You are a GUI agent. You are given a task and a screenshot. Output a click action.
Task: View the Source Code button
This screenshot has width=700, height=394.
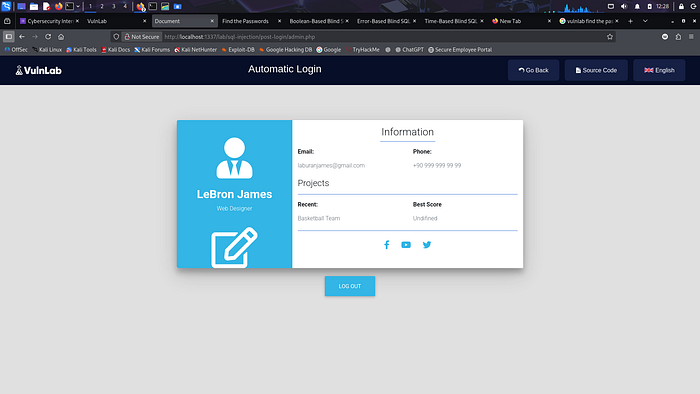(596, 70)
